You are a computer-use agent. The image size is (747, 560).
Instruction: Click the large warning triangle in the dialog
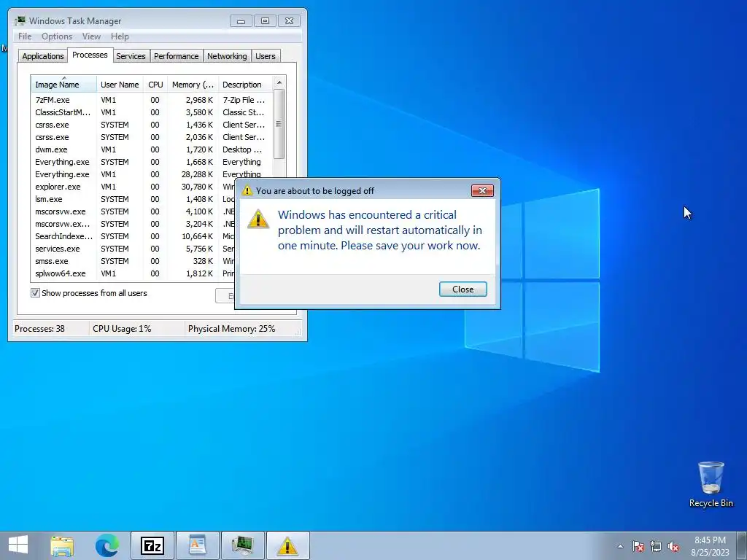[258, 219]
